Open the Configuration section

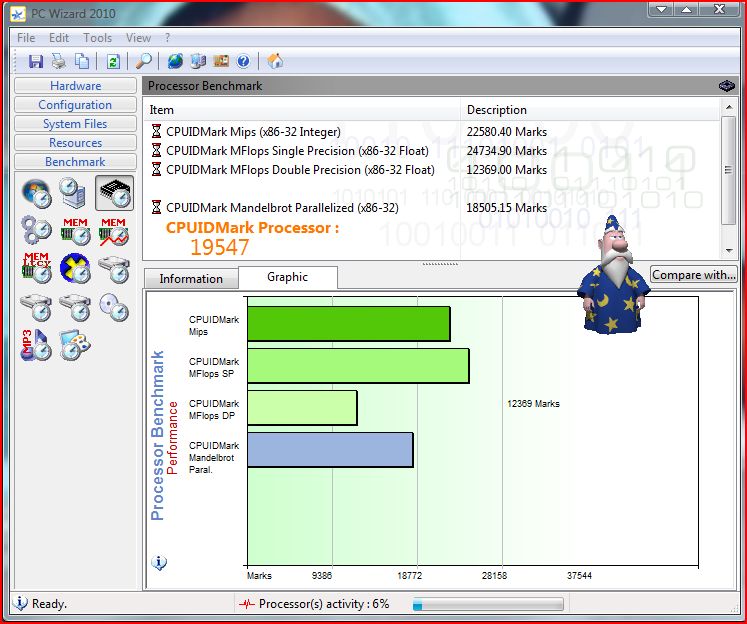click(75, 105)
